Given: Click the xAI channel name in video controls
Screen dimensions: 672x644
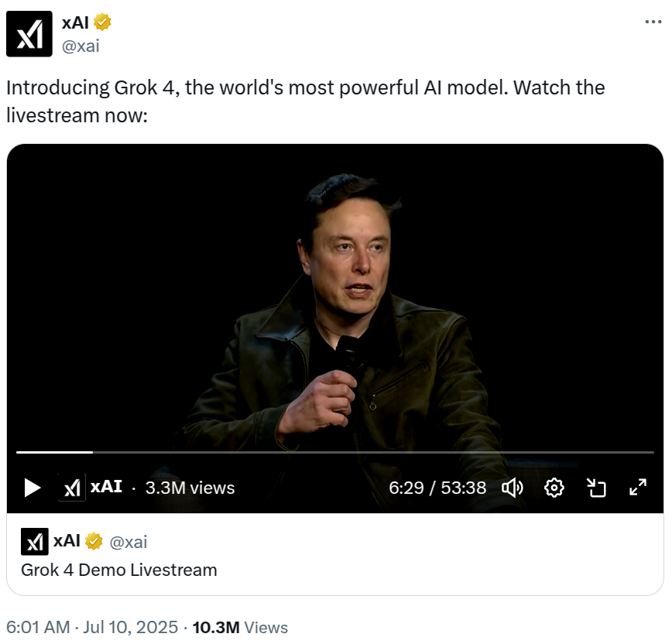Looking at the screenshot, I should (106, 488).
